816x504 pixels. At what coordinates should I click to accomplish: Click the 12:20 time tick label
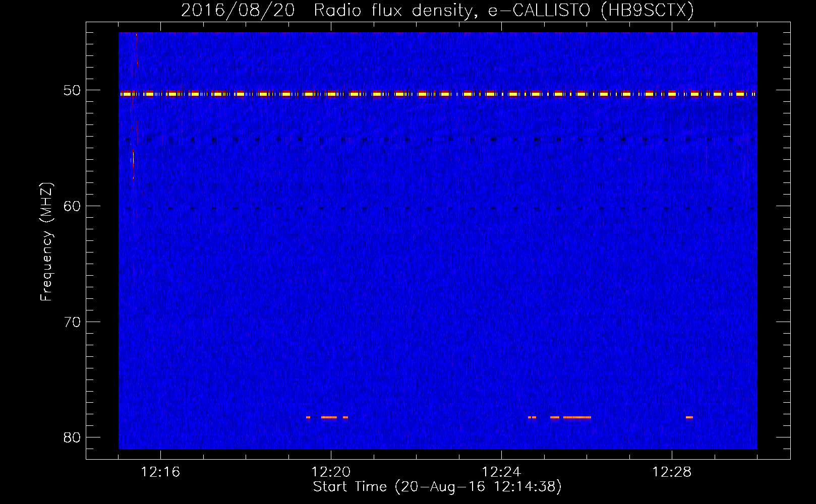tap(331, 472)
